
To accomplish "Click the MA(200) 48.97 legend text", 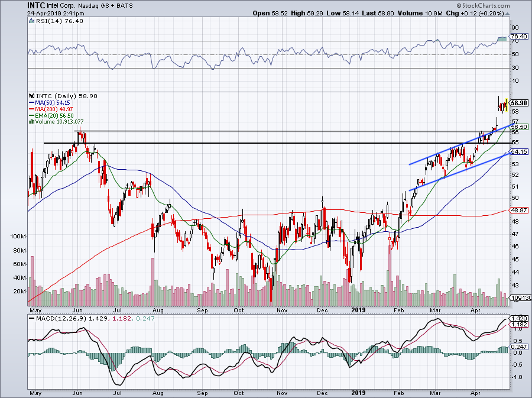I will pos(54,109).
